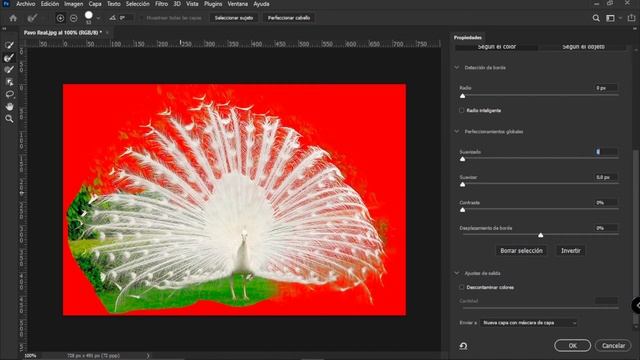Screen dimensions: 640x360
Task: Open the Archivo menu
Action: coord(25,4)
